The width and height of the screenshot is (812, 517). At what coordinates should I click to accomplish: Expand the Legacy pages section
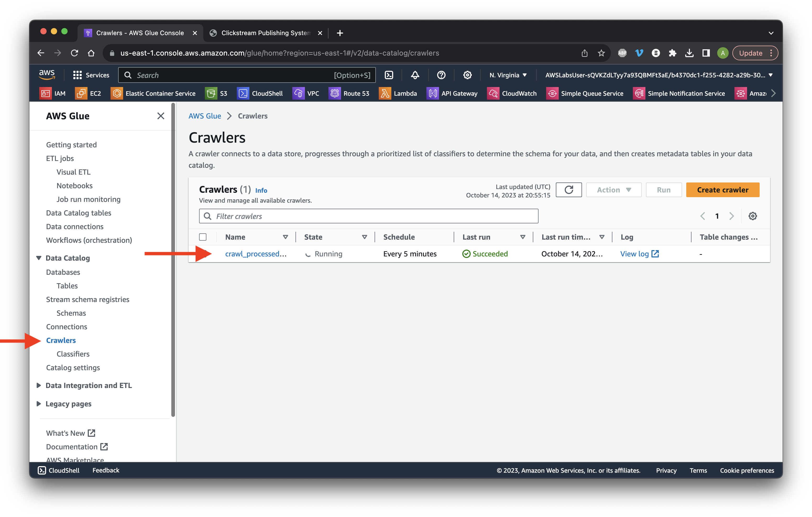pos(39,403)
